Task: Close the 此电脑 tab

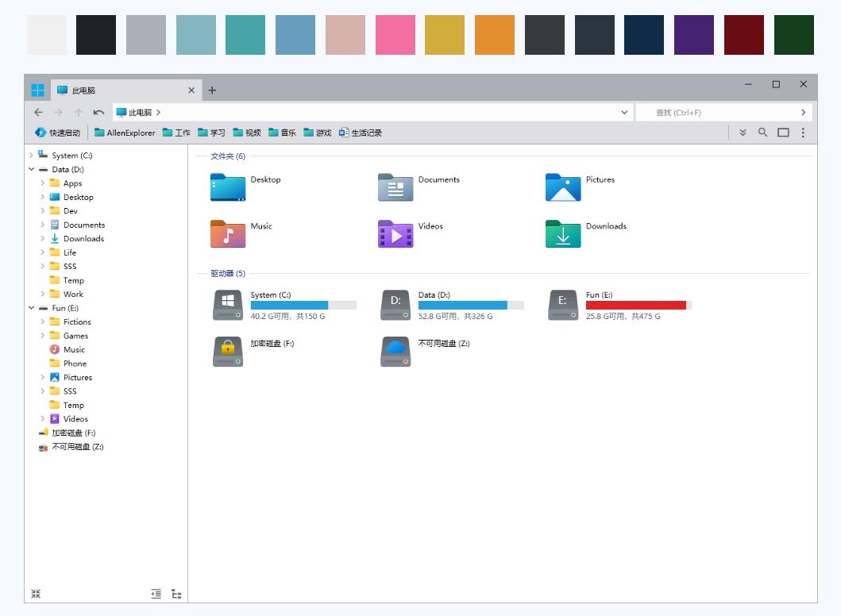Action: 191,90
